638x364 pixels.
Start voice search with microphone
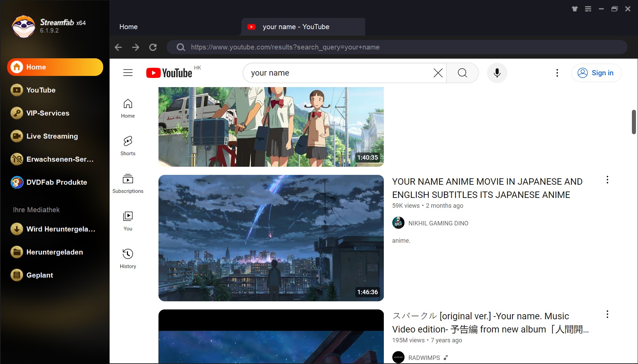[497, 73]
